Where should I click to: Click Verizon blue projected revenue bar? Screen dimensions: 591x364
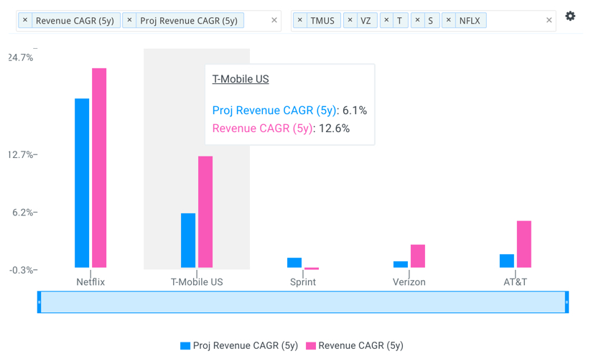coord(401,264)
